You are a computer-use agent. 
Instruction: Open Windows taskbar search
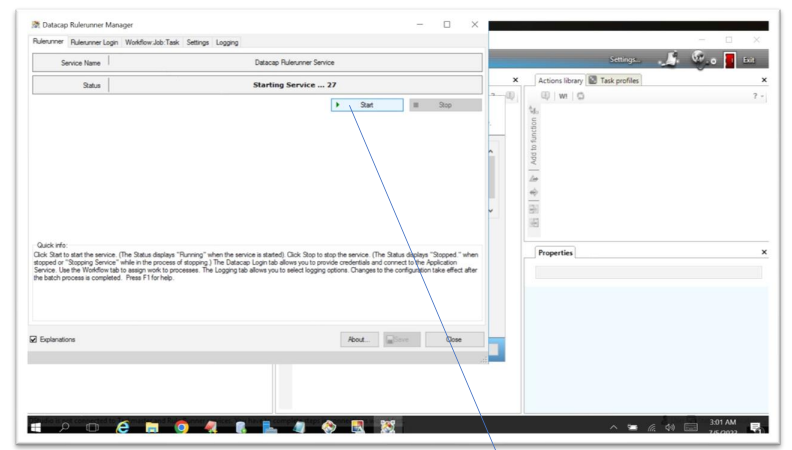[64, 427]
